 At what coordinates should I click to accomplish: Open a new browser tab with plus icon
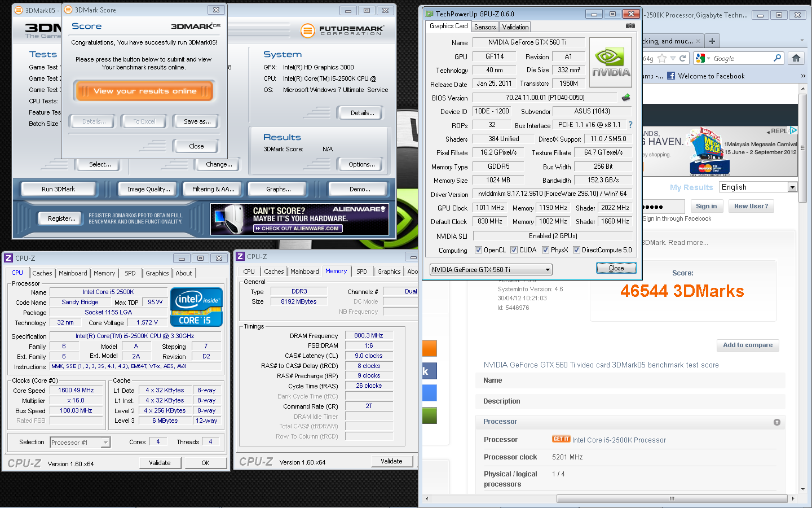712,41
